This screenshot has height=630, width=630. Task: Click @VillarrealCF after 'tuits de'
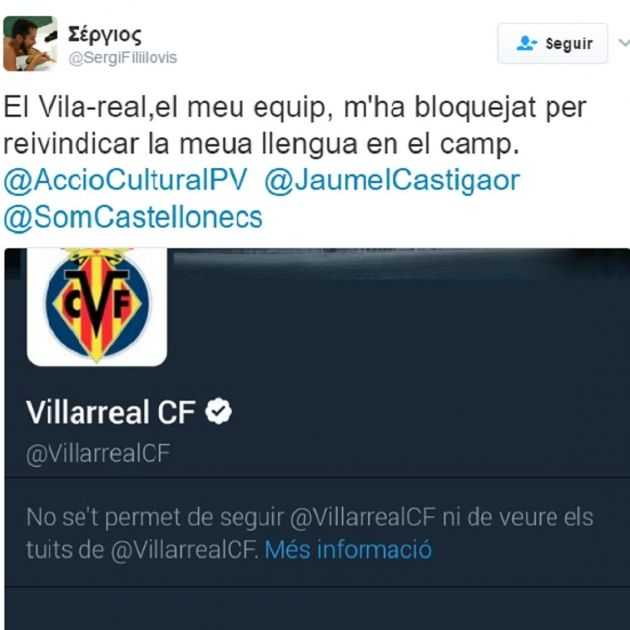tap(185, 550)
